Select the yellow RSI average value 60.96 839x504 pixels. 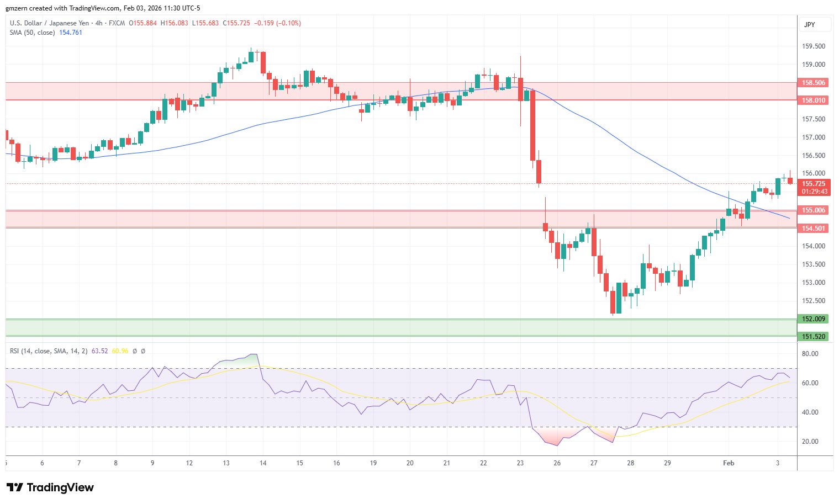click(x=120, y=351)
